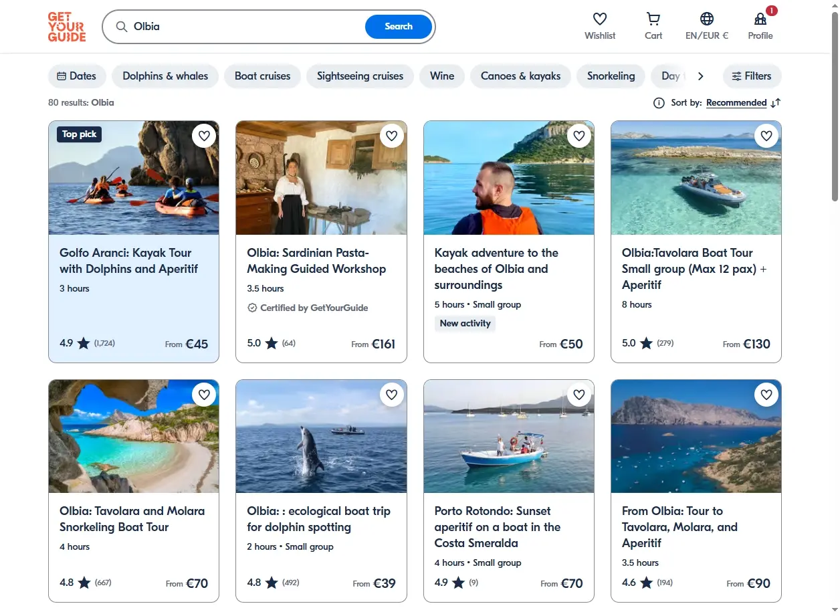The image size is (840, 616).
Task: Click the star rating on ecological boat trip card
Action: (x=272, y=583)
